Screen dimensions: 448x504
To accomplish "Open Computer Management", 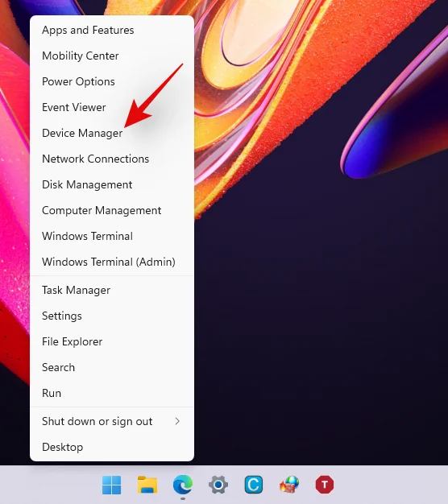I will tap(112, 210).
